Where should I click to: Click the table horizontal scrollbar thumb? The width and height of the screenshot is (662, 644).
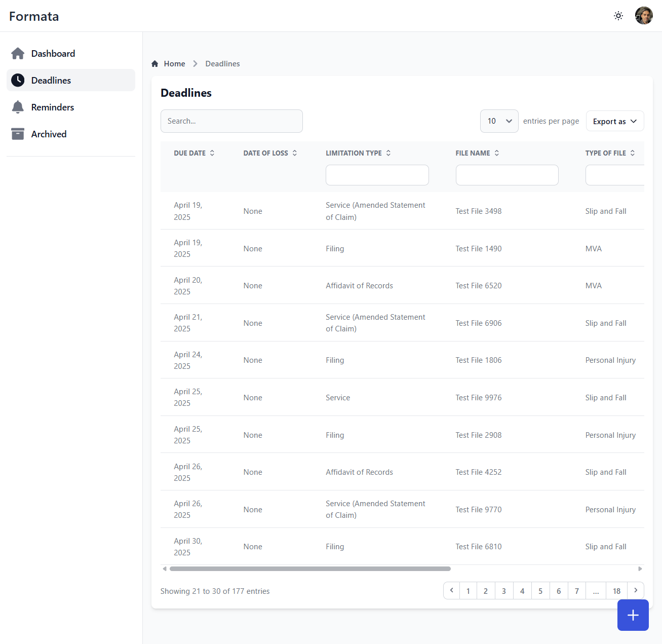[x=310, y=569]
